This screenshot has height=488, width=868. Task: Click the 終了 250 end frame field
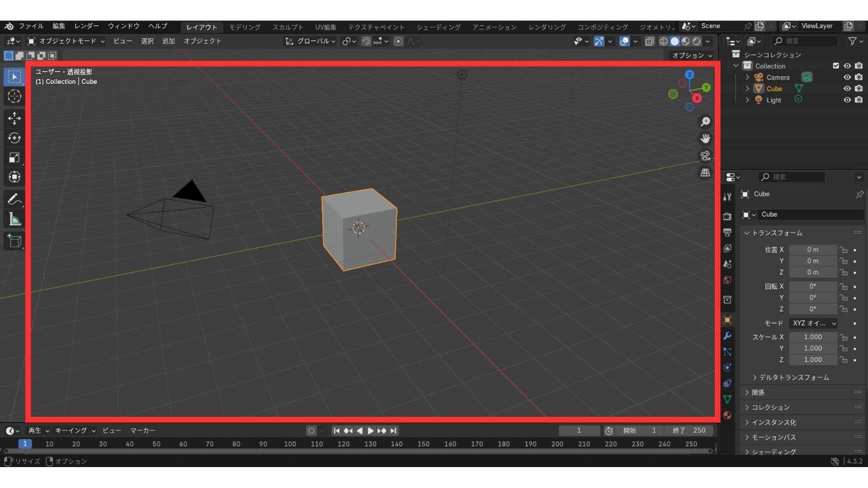(x=689, y=431)
